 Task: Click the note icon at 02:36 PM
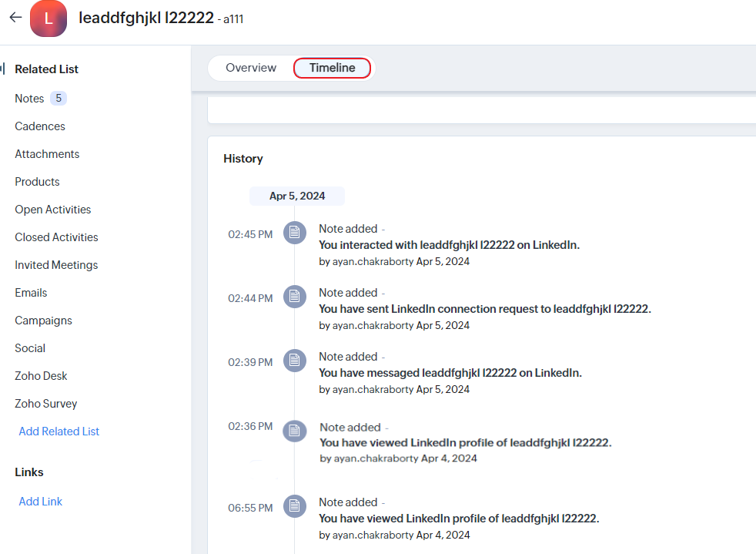click(295, 431)
